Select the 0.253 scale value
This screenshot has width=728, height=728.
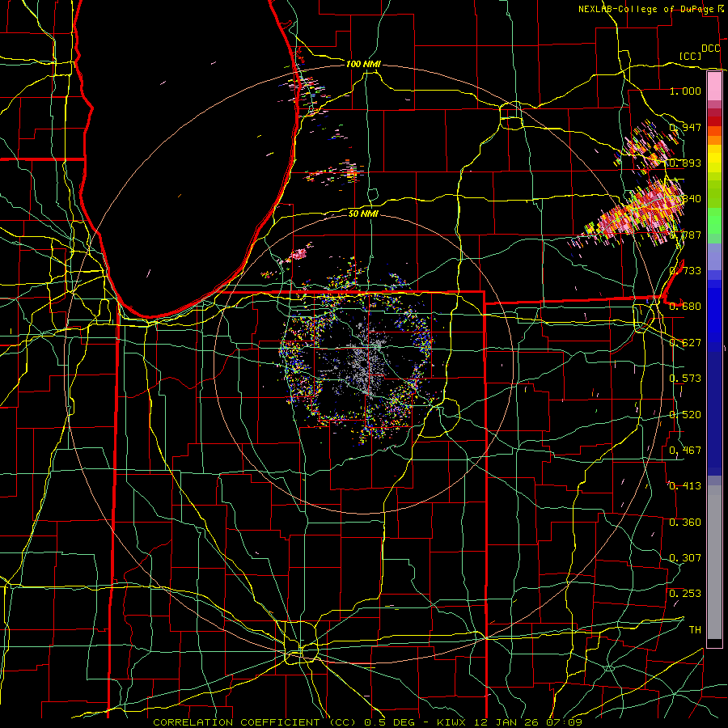tap(685, 594)
